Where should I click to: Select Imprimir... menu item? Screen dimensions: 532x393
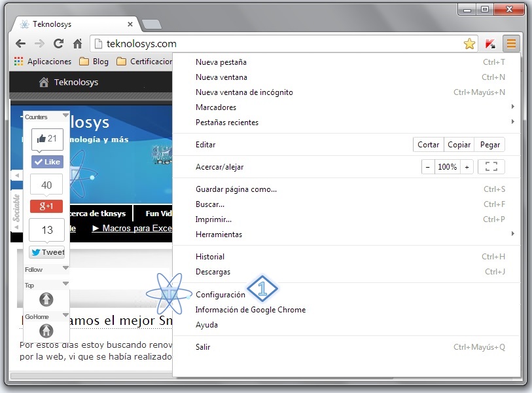346,219
